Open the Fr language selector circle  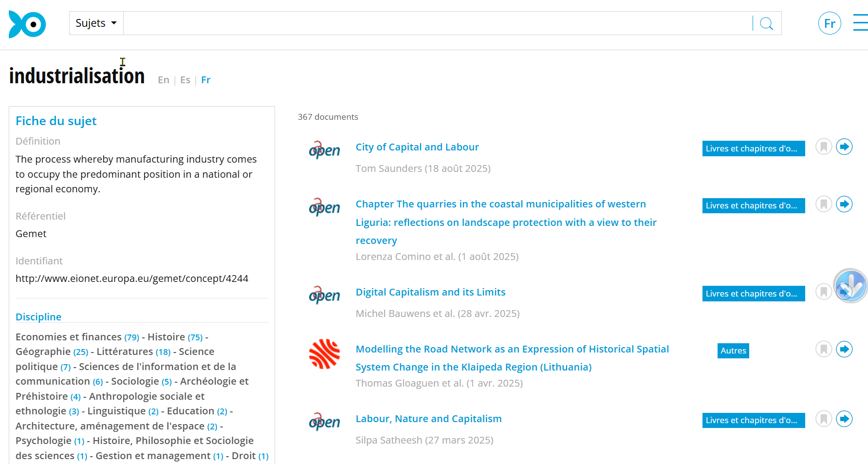pyautogui.click(x=830, y=23)
